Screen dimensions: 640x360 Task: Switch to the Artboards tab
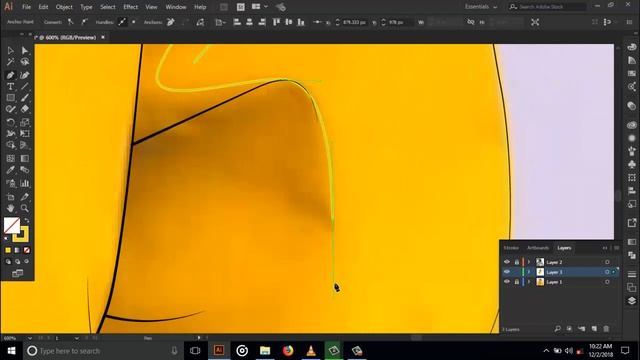coord(538,248)
